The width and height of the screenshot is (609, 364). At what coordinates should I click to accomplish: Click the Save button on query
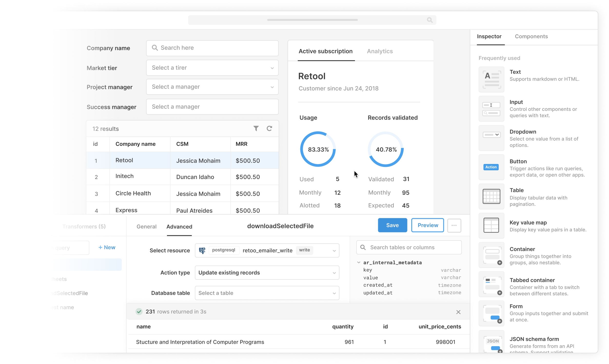point(392,225)
